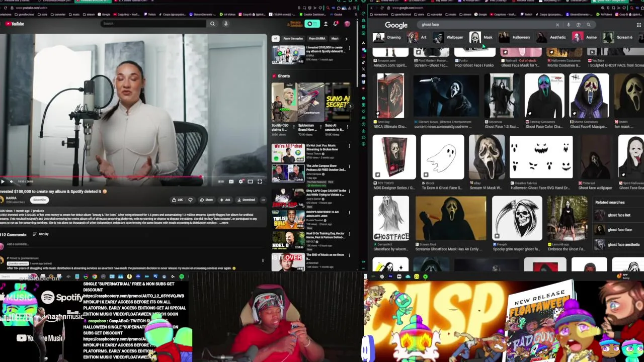Open the PART 2 recommended video thumbnail
The width and height of the screenshot is (644, 362).
click(x=288, y=54)
